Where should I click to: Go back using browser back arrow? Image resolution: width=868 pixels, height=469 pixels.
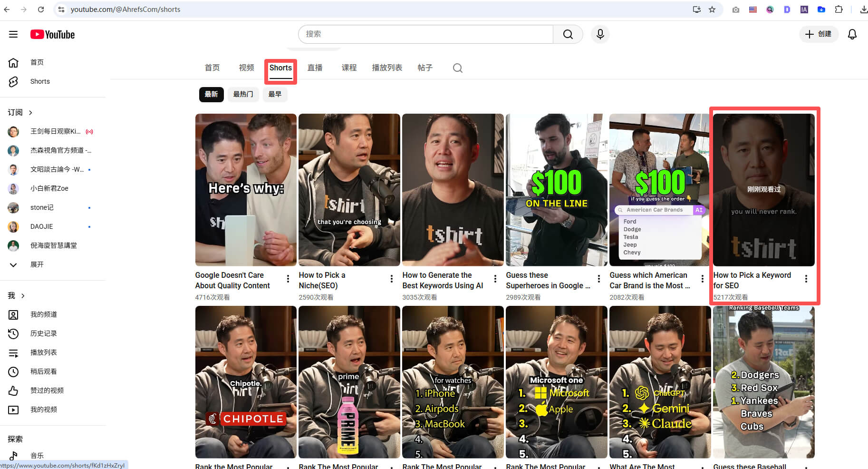[7, 10]
